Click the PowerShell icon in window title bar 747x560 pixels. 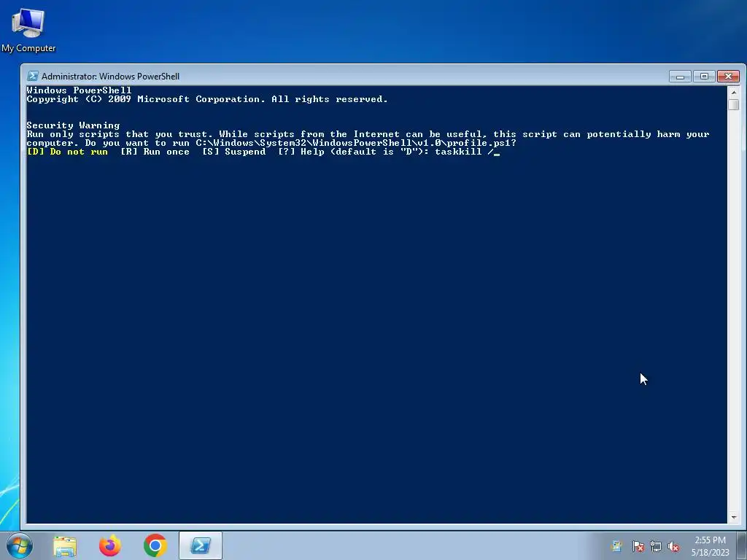tap(32, 76)
